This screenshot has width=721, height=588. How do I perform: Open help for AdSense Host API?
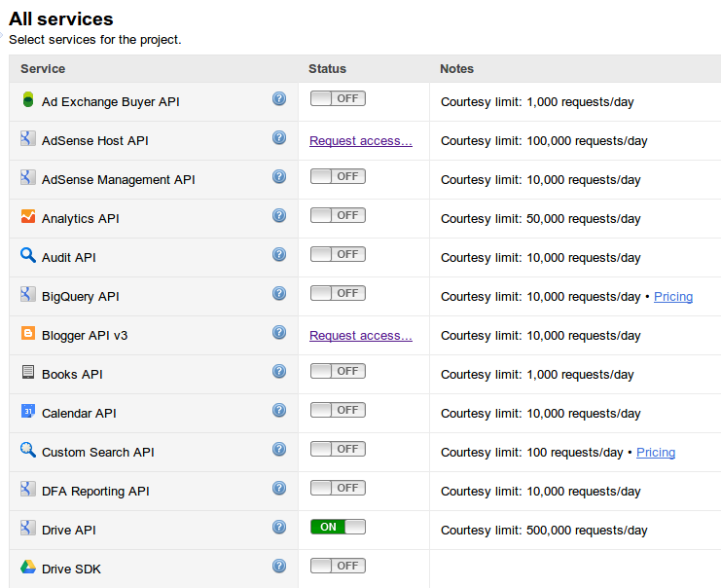[279, 137]
